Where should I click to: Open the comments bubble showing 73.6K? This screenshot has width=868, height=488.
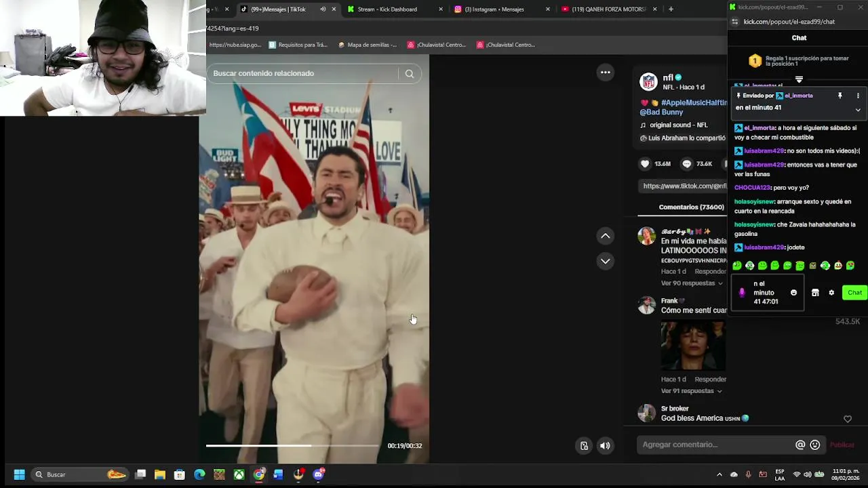[x=687, y=164]
